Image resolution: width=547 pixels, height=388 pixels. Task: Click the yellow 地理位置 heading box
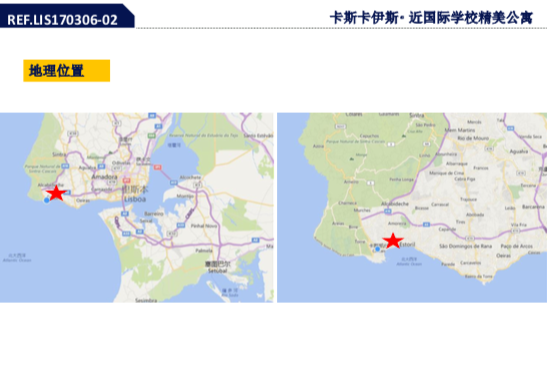point(67,71)
